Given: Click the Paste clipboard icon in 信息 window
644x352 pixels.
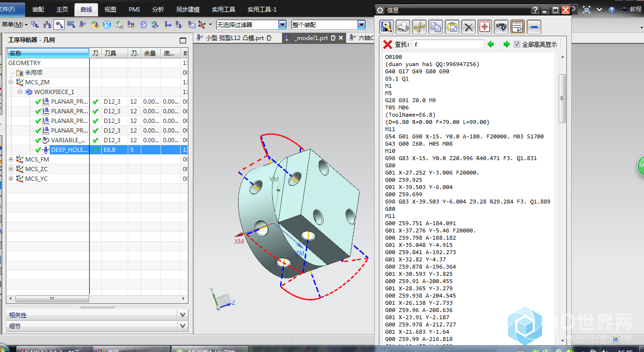Looking at the screenshot, I should point(452,27).
